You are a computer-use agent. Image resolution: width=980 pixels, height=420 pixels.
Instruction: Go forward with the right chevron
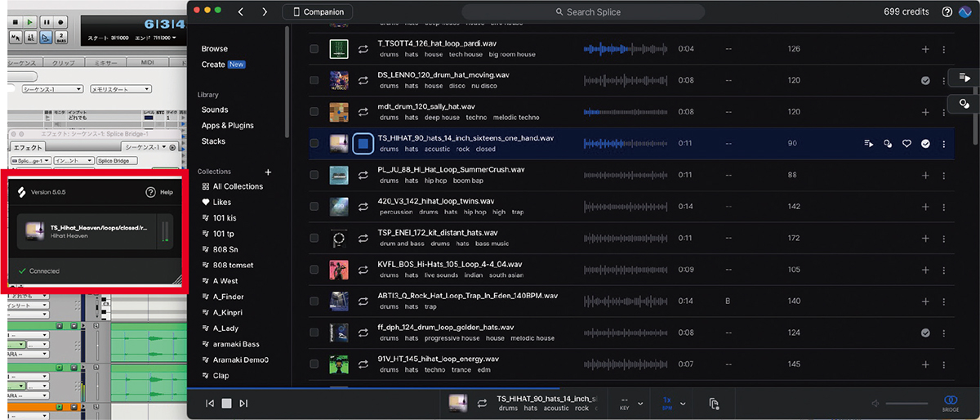click(x=265, y=11)
